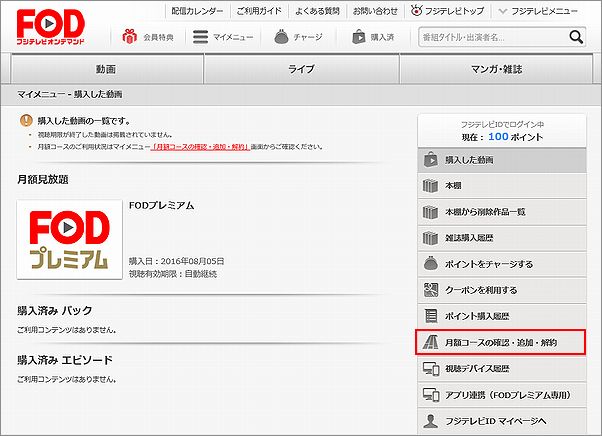Click the bag icon beside 購入した動画
This screenshot has height=436, width=602.
tap(431, 160)
